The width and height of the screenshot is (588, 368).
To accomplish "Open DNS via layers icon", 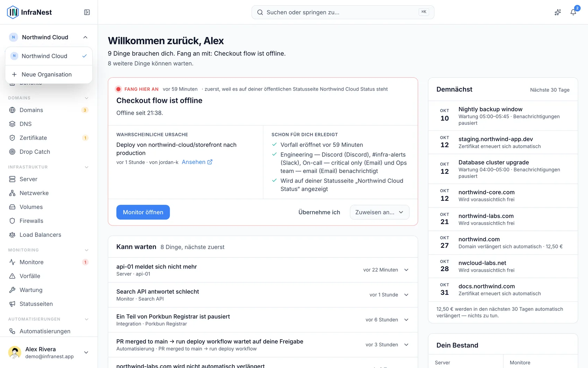I will point(12,124).
